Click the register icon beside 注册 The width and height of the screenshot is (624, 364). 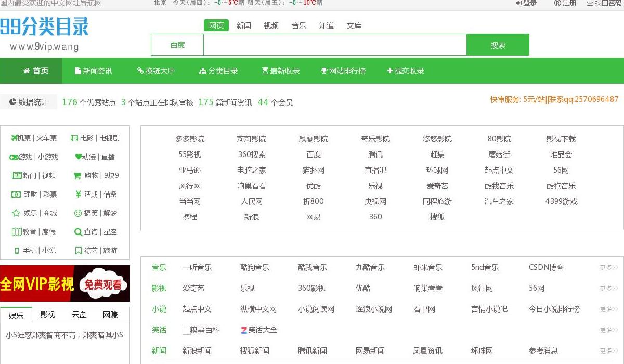tap(557, 3)
